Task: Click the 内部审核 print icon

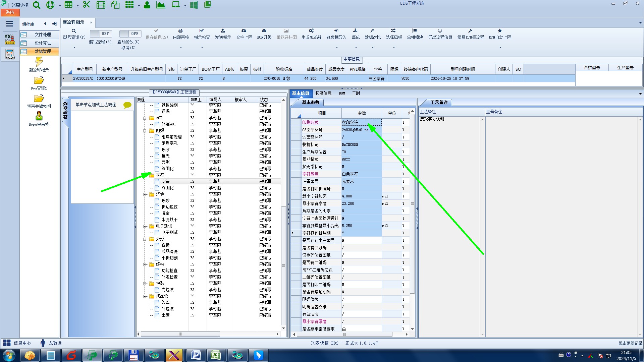Action: point(180,31)
